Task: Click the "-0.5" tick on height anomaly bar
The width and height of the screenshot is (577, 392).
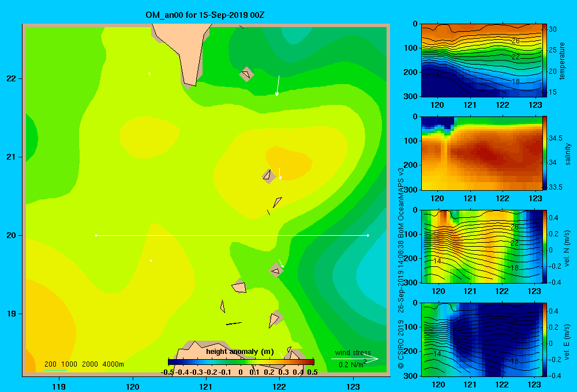Action: 167,372
